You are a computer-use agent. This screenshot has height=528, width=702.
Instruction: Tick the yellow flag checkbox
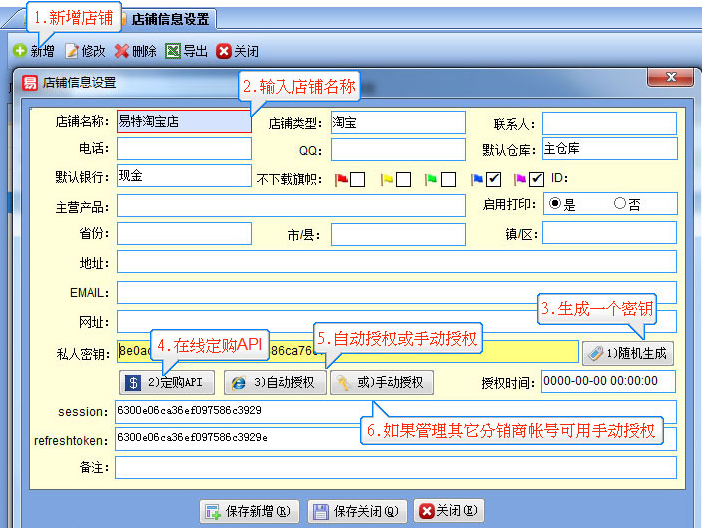pos(403,180)
